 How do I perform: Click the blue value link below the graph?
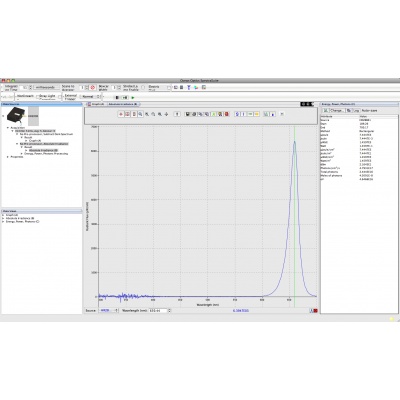point(241,310)
